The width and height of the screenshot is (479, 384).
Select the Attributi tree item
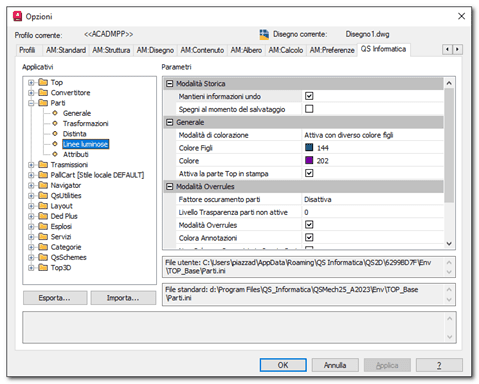76,154
